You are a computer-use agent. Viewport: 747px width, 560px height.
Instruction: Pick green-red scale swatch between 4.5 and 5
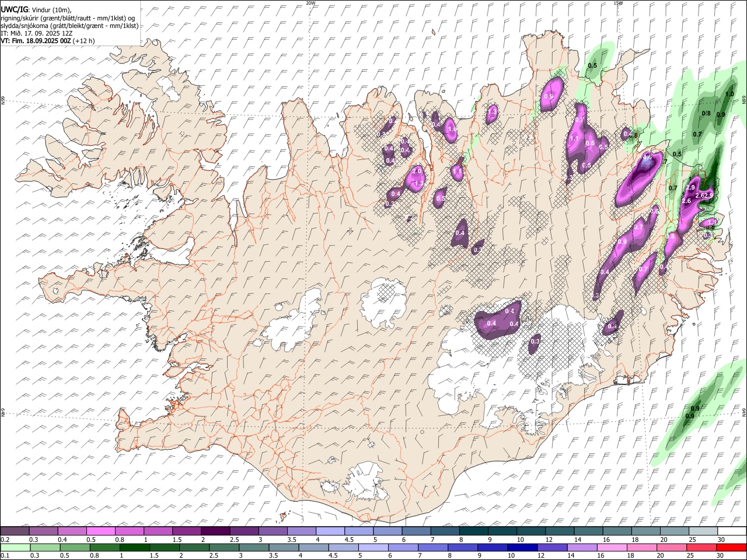[343, 548]
